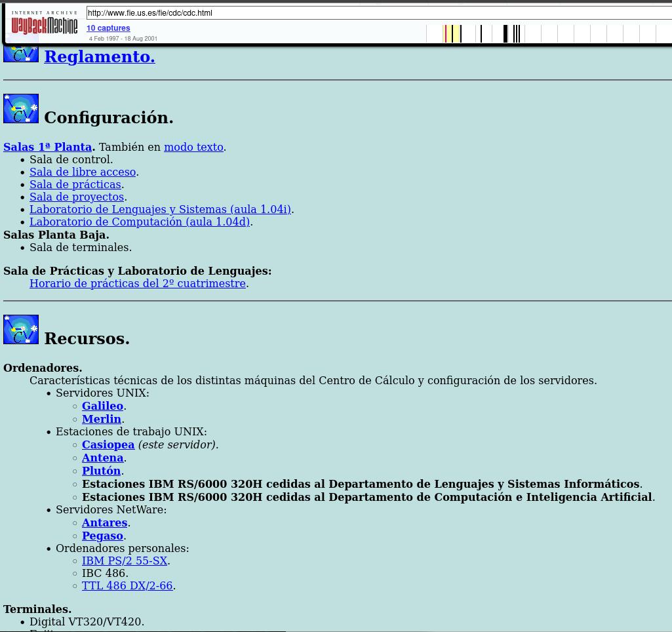Go to Sala de libre acceso
This screenshot has width=672, height=632.
point(83,172)
